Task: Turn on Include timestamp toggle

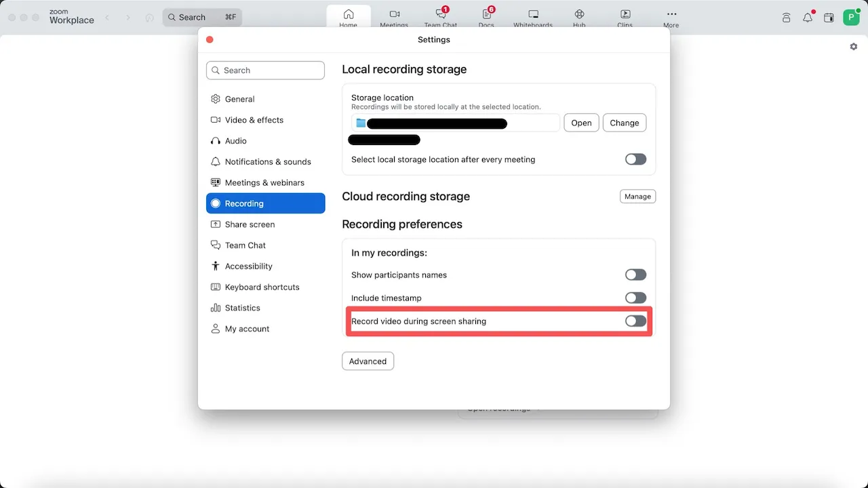Action: tap(635, 298)
